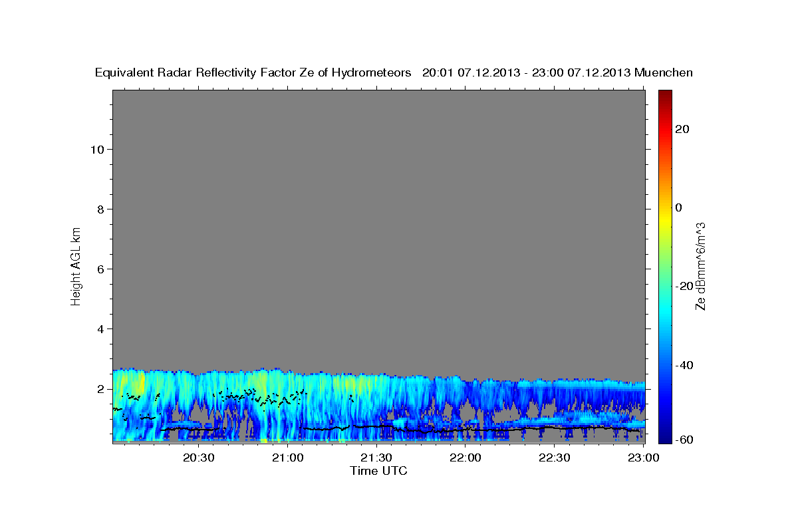Click the height tick label '8'
This screenshot has width=798, height=532.
pos(99,209)
